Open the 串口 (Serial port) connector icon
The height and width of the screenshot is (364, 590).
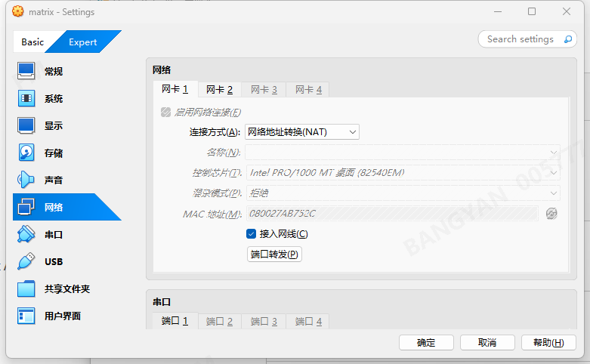pyautogui.click(x=26, y=234)
